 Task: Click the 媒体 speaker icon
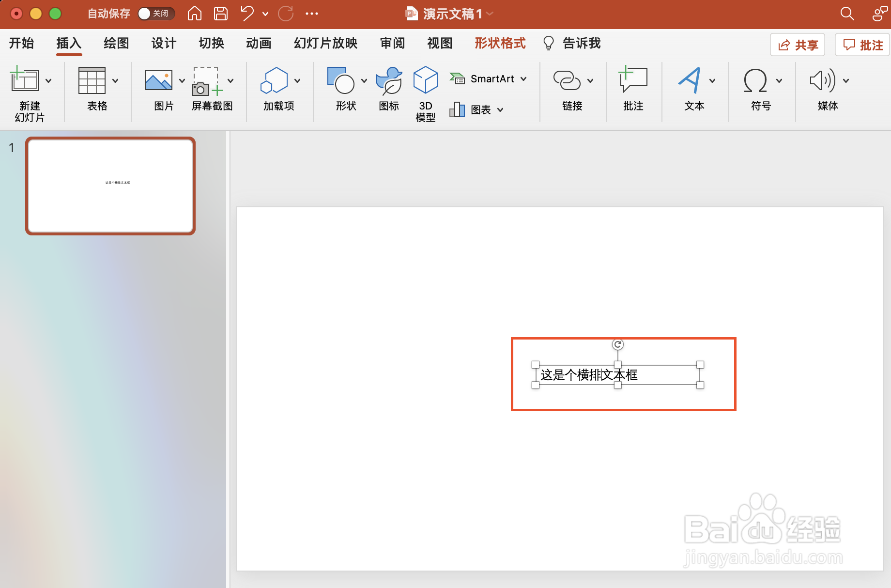(x=822, y=80)
